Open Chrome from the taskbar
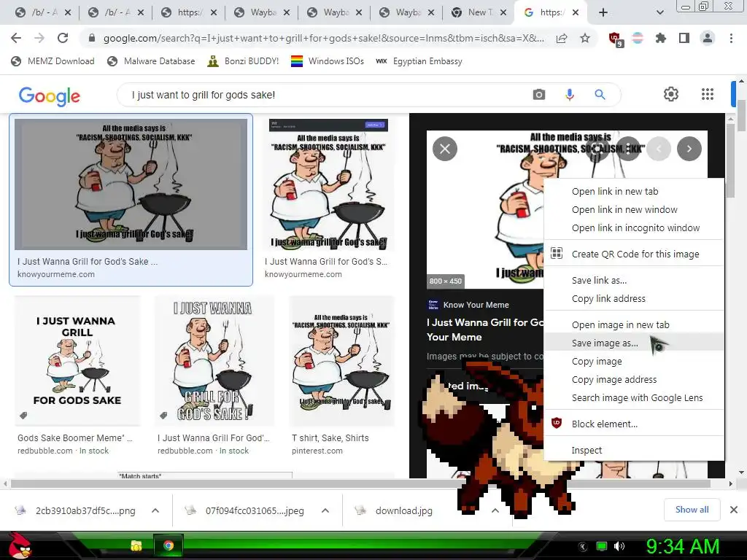Viewport: 747px width, 560px height. (168, 545)
